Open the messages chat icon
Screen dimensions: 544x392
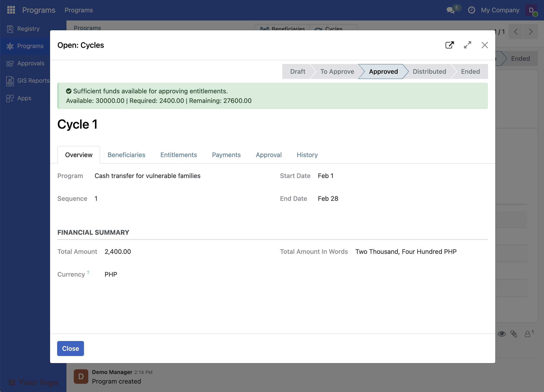pos(450,10)
